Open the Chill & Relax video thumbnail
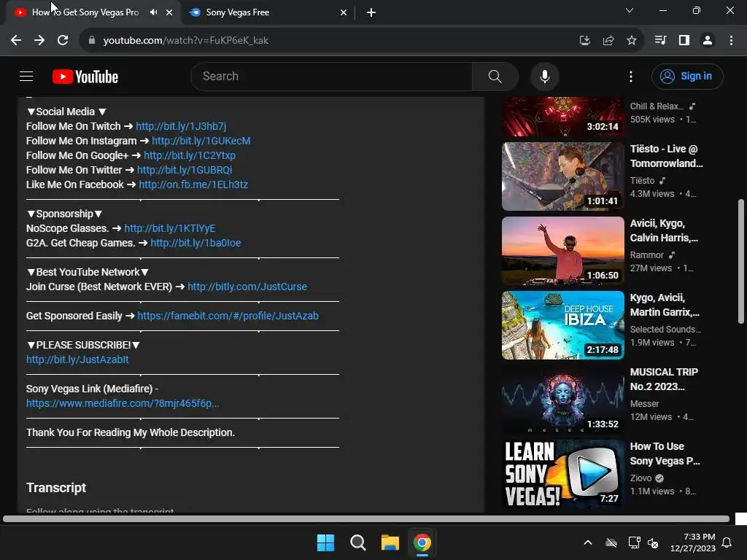Image resolution: width=747 pixels, height=560 pixels. [562, 117]
